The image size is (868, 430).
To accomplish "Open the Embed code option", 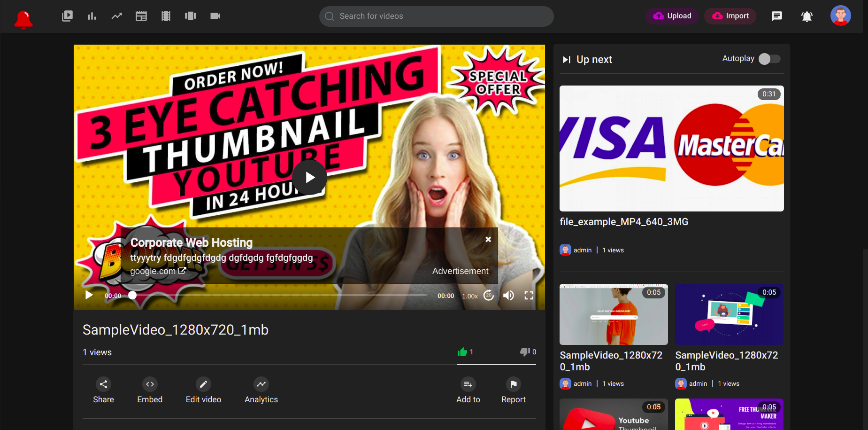I will (x=150, y=391).
